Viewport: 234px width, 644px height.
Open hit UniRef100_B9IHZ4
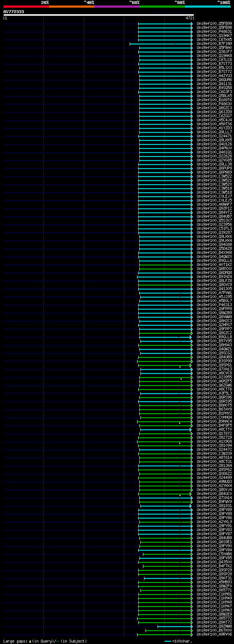[214, 277]
